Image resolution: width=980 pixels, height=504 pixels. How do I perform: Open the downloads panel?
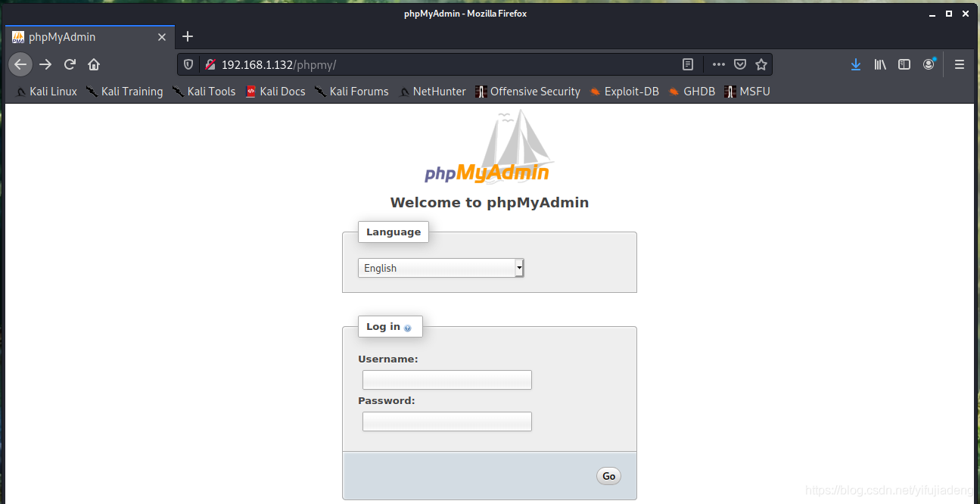[x=856, y=64]
